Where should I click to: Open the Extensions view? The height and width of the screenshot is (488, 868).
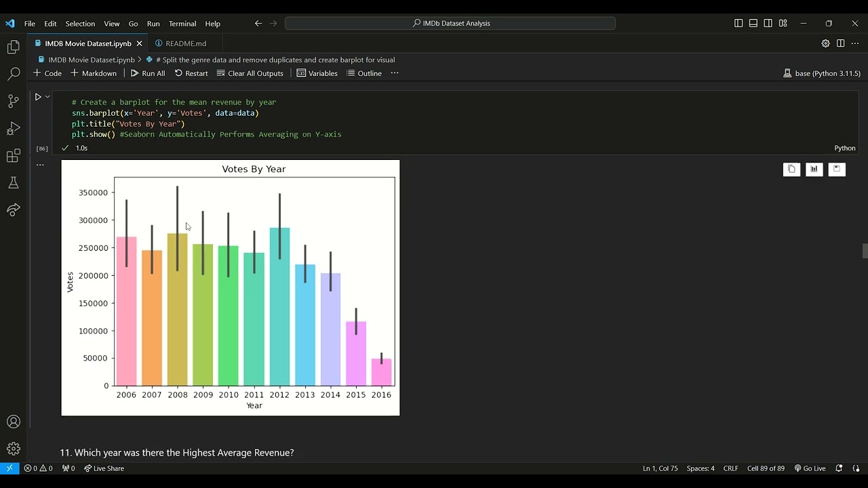14,156
